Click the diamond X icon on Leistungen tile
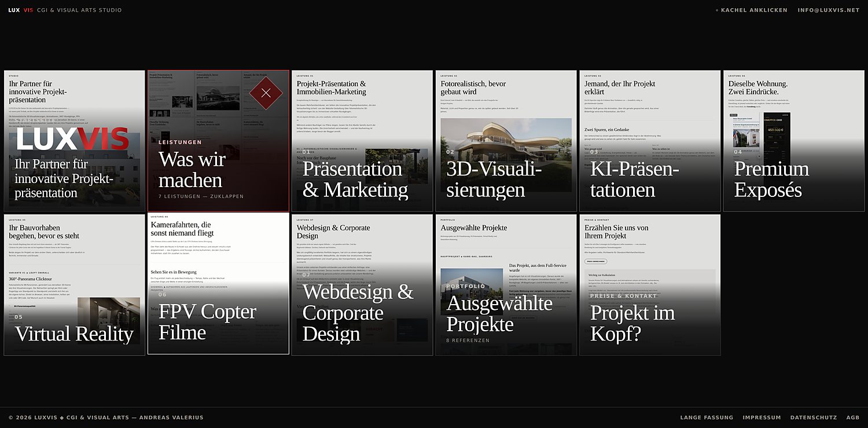 tap(266, 93)
